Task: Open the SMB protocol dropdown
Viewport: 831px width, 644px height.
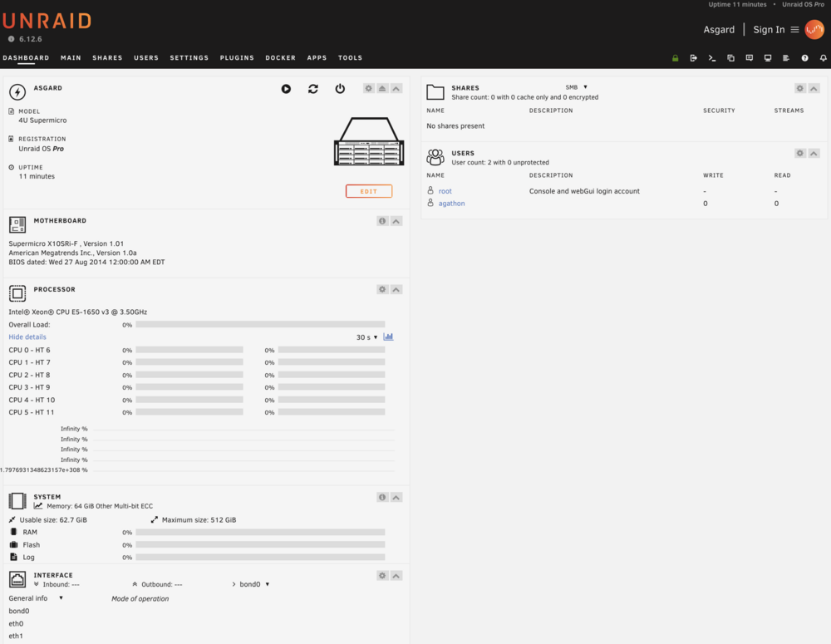Action: [577, 87]
